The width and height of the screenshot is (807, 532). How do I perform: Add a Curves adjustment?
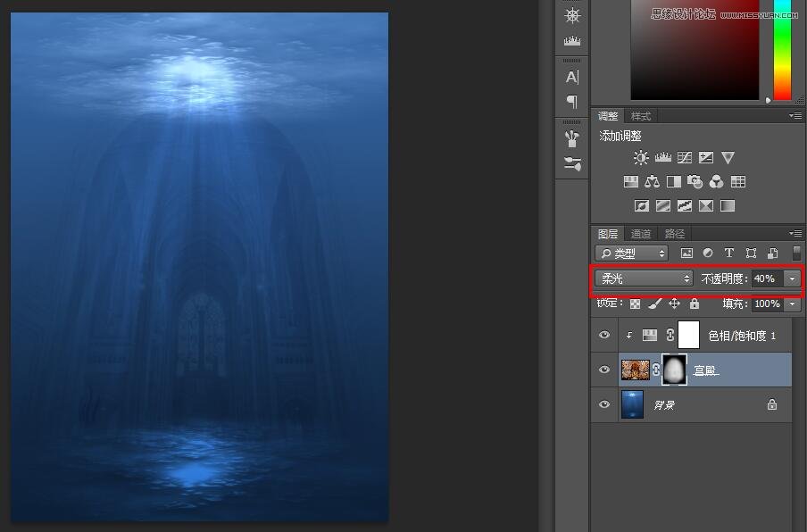click(685, 157)
